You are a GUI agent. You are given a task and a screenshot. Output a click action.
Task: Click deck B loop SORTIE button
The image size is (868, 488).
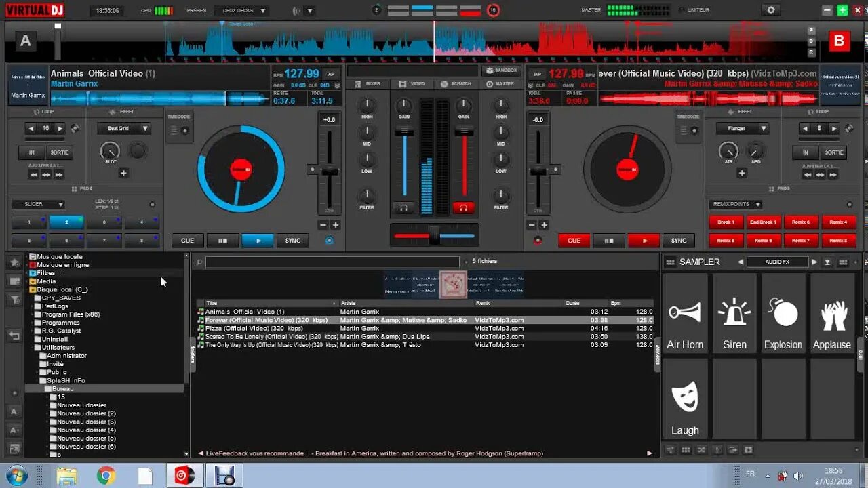[x=834, y=152]
